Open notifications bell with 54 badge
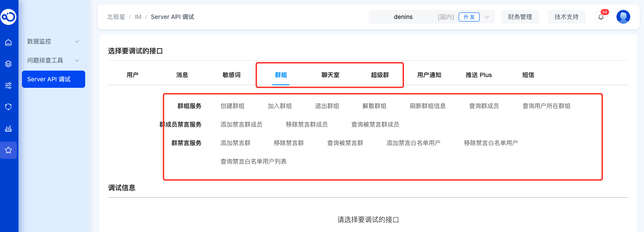Screen dimensions: 644x232 pos(601,17)
